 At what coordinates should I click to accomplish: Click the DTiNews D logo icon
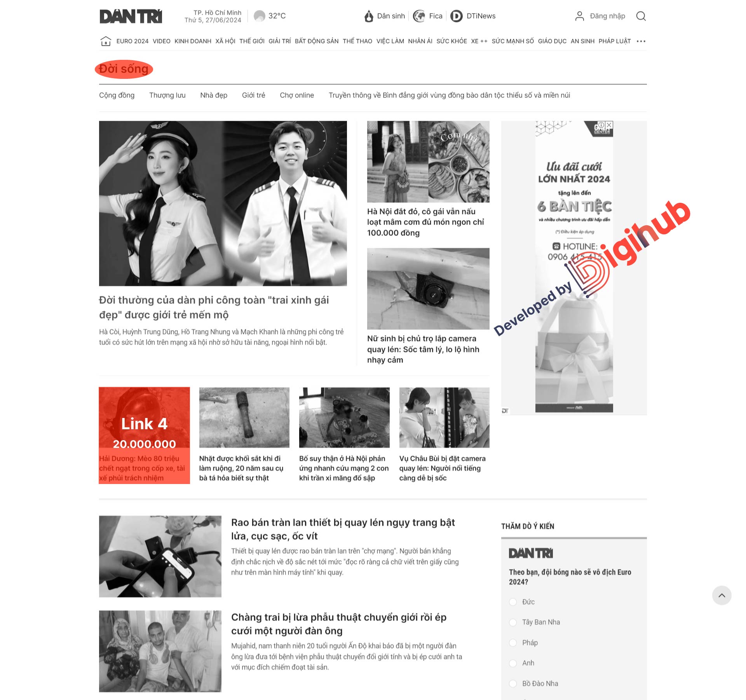click(455, 16)
